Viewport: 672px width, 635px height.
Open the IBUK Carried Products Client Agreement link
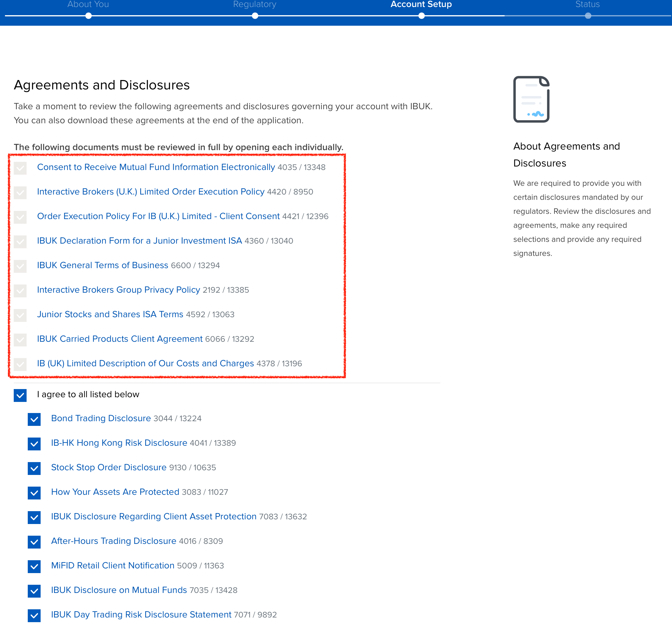point(120,339)
